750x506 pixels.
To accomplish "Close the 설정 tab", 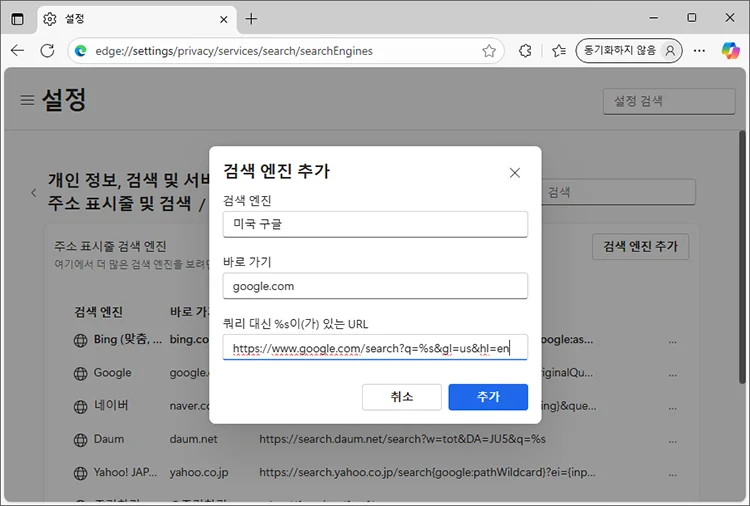I will 223,20.
